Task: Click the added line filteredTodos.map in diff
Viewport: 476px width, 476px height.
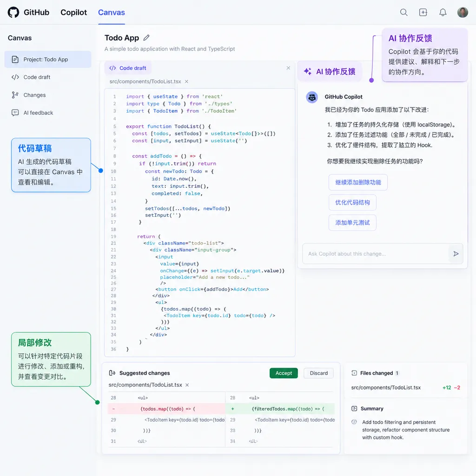Action: click(x=280, y=409)
